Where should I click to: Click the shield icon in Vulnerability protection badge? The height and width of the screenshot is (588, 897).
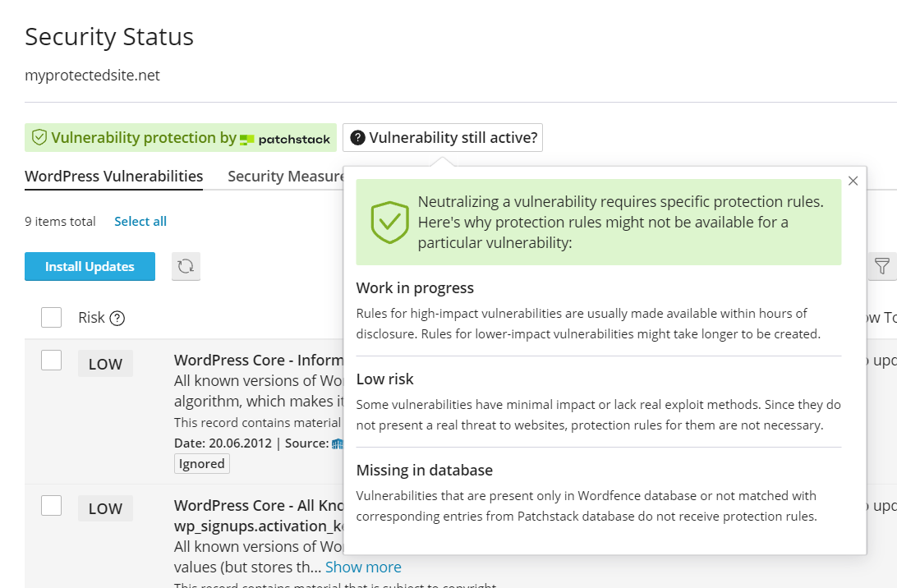39,138
